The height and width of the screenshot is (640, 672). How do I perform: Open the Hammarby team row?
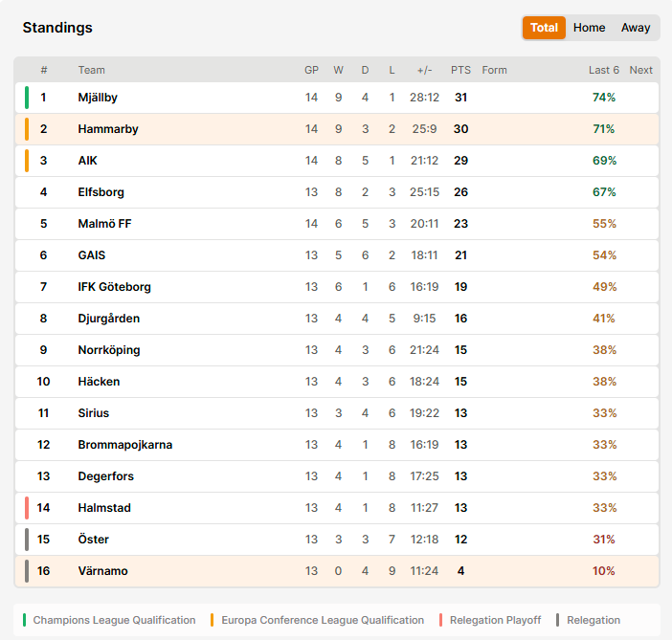click(x=337, y=129)
